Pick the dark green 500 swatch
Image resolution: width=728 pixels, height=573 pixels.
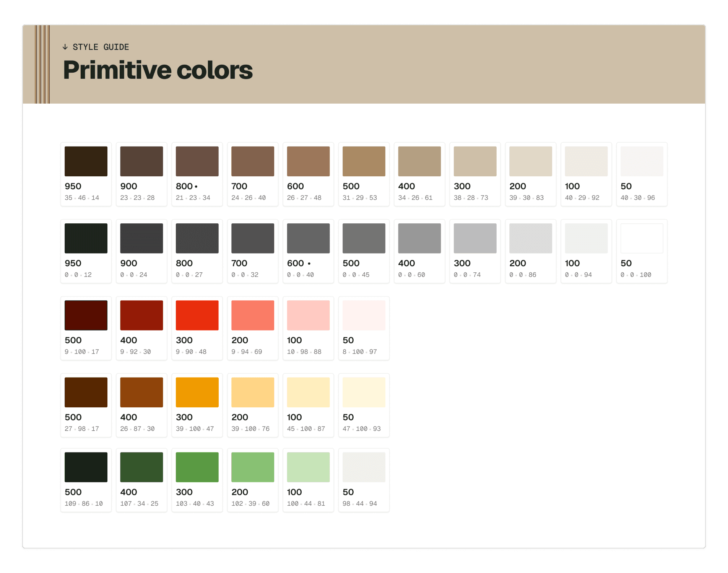[86, 467]
